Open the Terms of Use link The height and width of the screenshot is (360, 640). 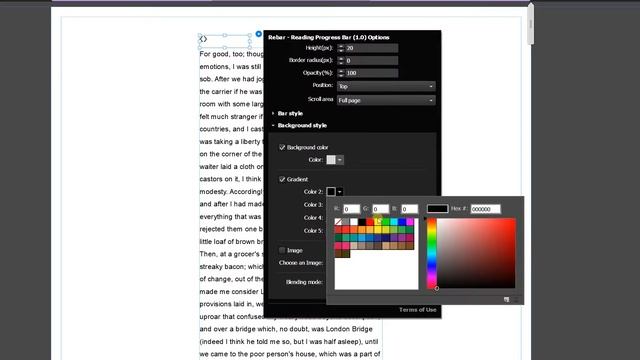tap(418, 310)
